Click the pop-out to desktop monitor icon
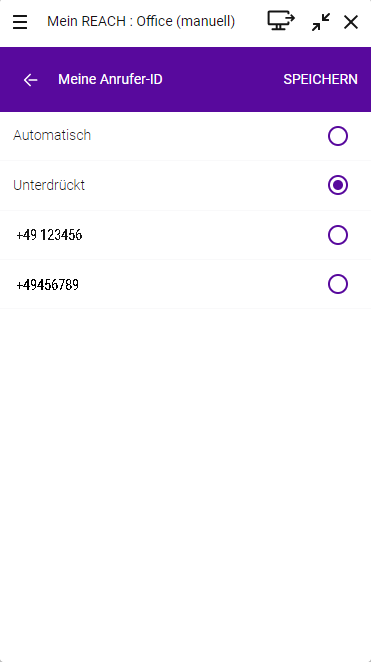The image size is (371, 662). 281,20
